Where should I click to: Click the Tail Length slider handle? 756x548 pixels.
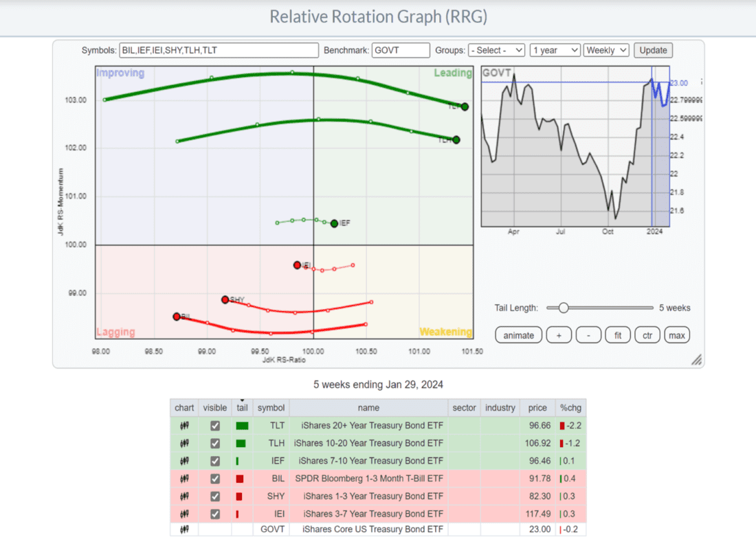click(x=563, y=308)
